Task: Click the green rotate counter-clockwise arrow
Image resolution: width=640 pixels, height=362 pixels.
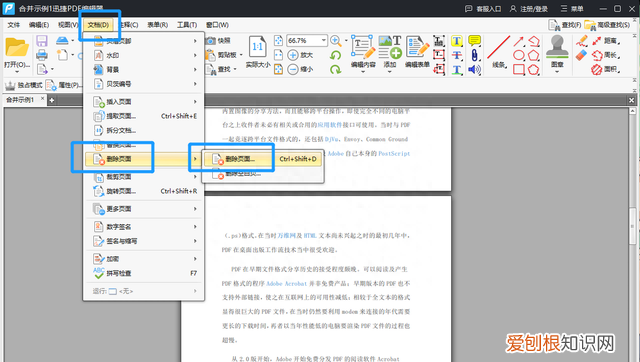Action: tap(336, 55)
